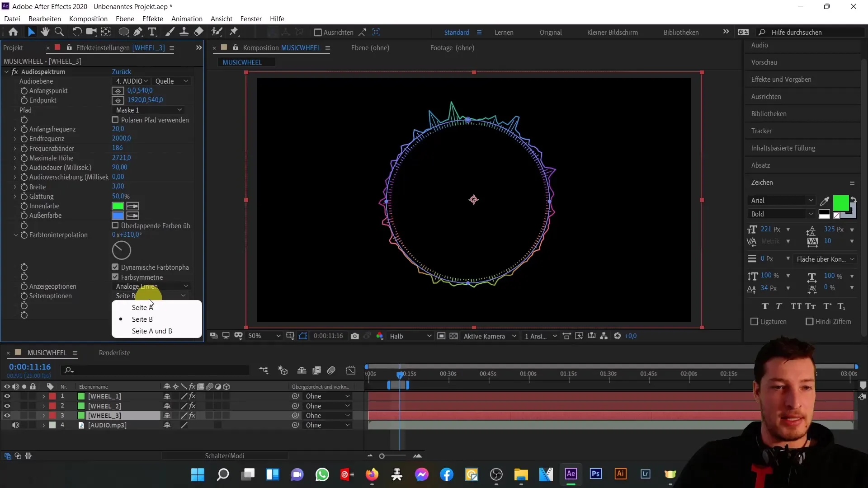The image size is (868, 488).
Task: Uncheck Farbsymmetrie checkbox
Action: click(115, 277)
